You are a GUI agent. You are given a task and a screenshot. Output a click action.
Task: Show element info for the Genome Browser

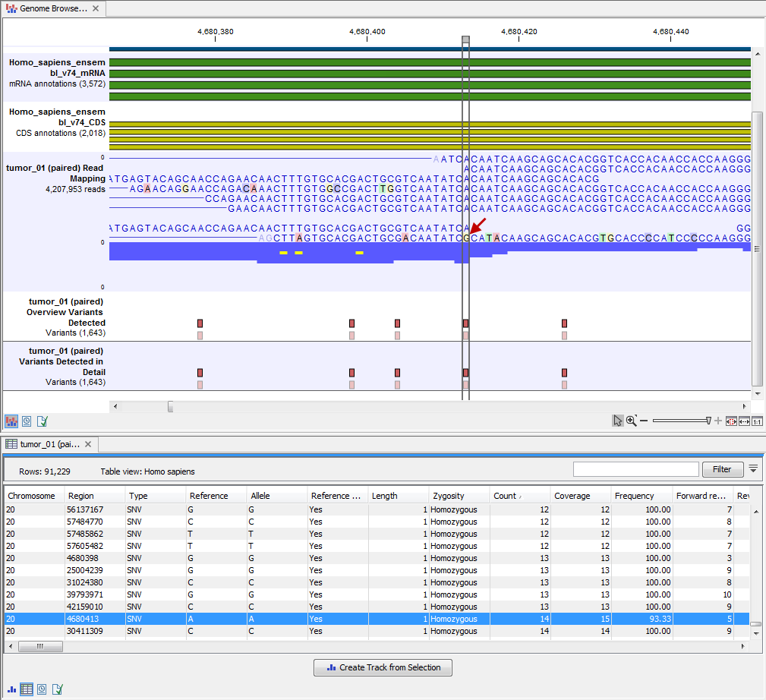(x=42, y=421)
